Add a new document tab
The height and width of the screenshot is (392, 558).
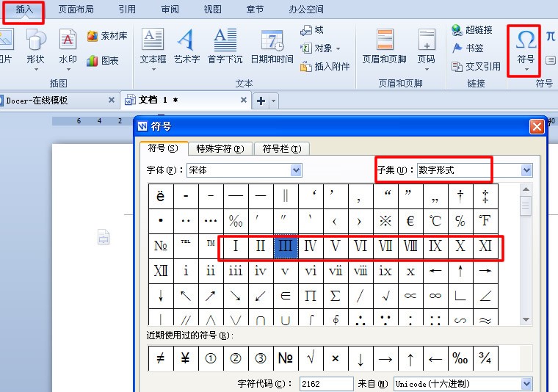[x=261, y=101]
